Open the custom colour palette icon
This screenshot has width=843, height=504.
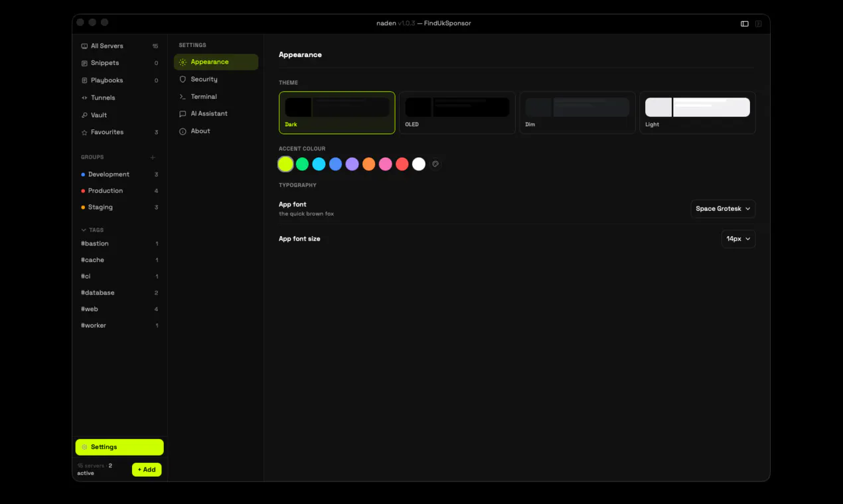pyautogui.click(x=435, y=164)
